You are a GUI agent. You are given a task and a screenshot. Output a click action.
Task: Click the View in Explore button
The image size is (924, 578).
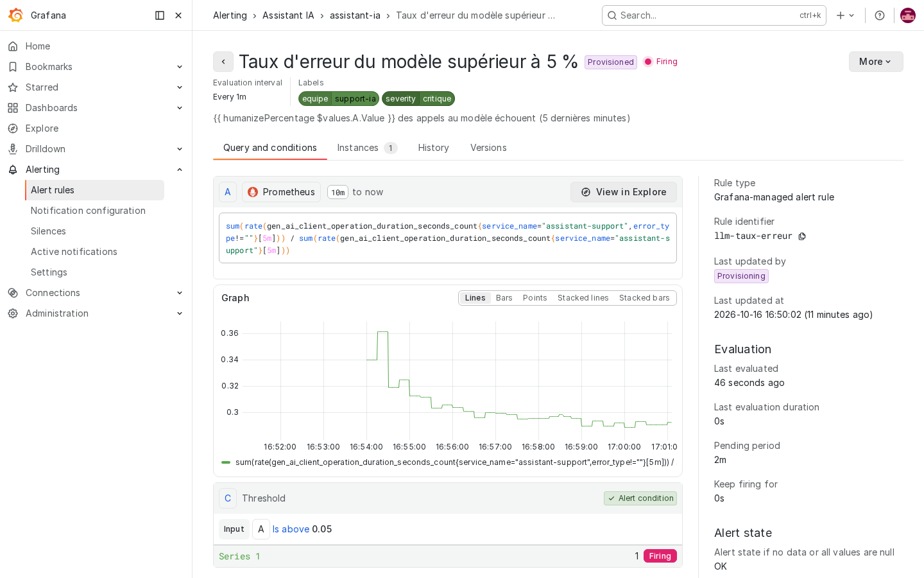[624, 192]
